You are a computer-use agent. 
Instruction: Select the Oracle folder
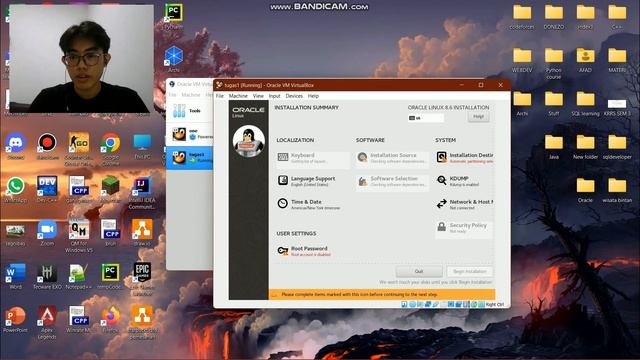click(585, 190)
